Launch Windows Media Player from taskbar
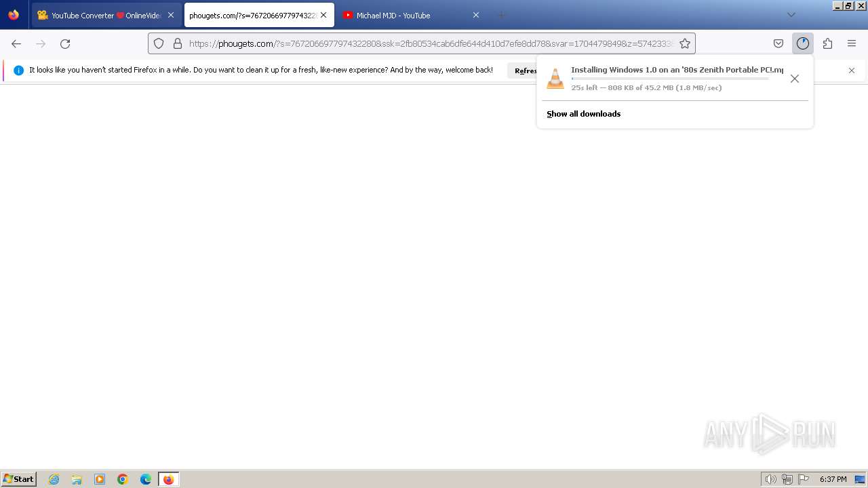The width and height of the screenshot is (868, 488). (100, 479)
